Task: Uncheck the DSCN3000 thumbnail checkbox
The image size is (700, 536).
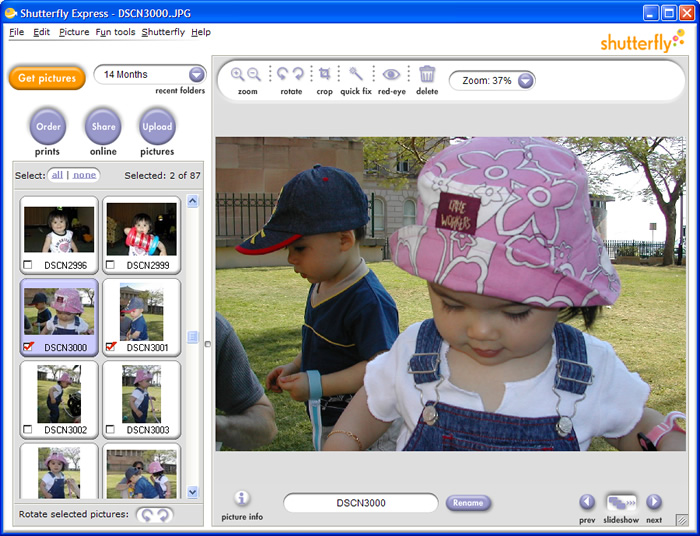Action: click(27, 347)
